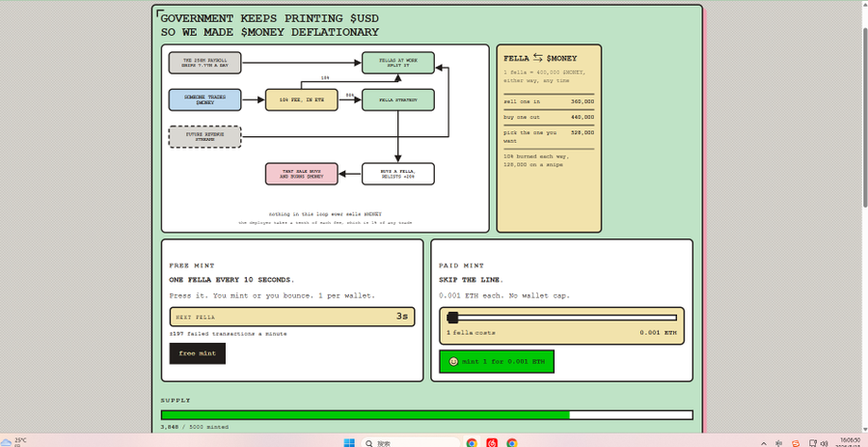Screen dimensions: 868x447
Task: Click the 'SKIP THE LINE.' heading
Action: pos(471,280)
